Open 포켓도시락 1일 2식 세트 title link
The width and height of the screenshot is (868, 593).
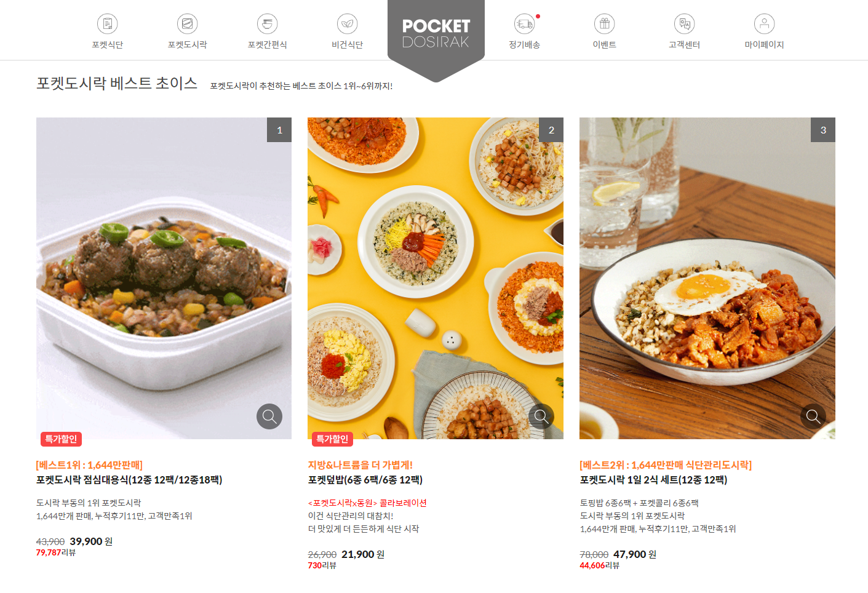653,480
